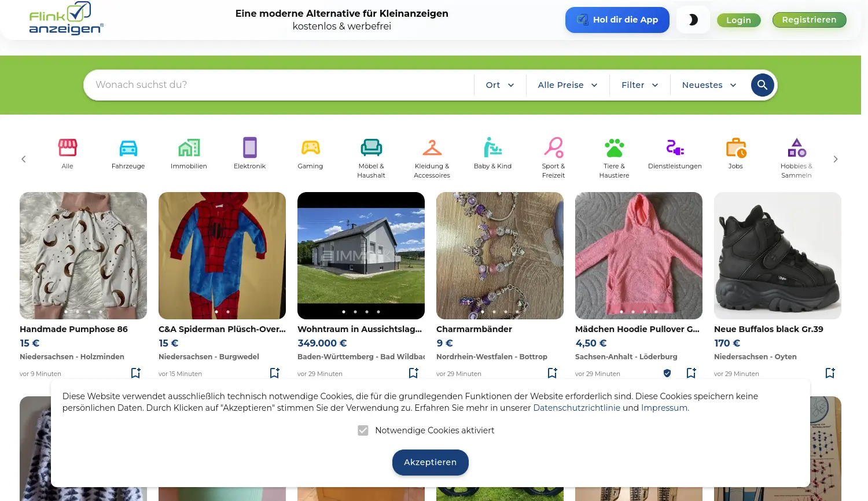868x501 pixels.
Task: Open the Jobs briefcase icon
Action: click(735, 148)
